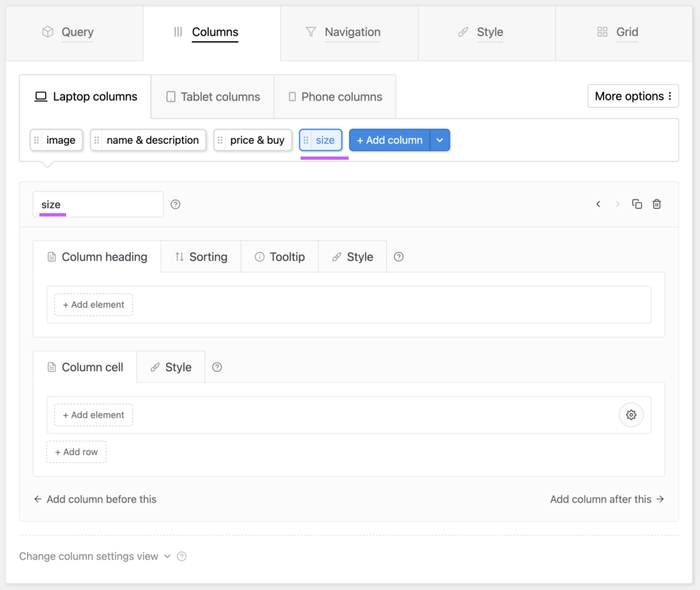This screenshot has height=590, width=700.
Task: Open help icon next to Change column settings view
Action: [182, 557]
